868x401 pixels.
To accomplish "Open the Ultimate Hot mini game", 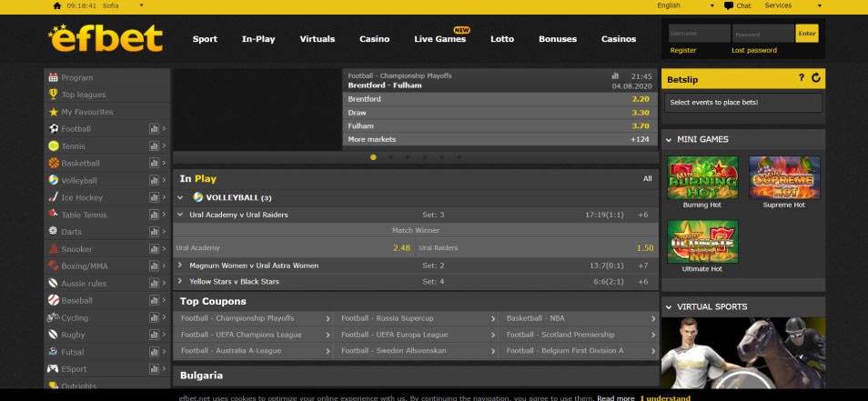I will [x=702, y=242].
